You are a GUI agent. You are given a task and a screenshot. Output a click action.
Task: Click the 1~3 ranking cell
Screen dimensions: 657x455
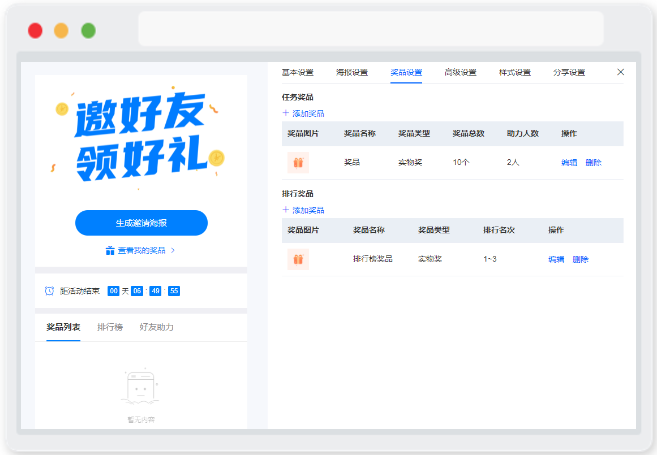tap(490, 259)
